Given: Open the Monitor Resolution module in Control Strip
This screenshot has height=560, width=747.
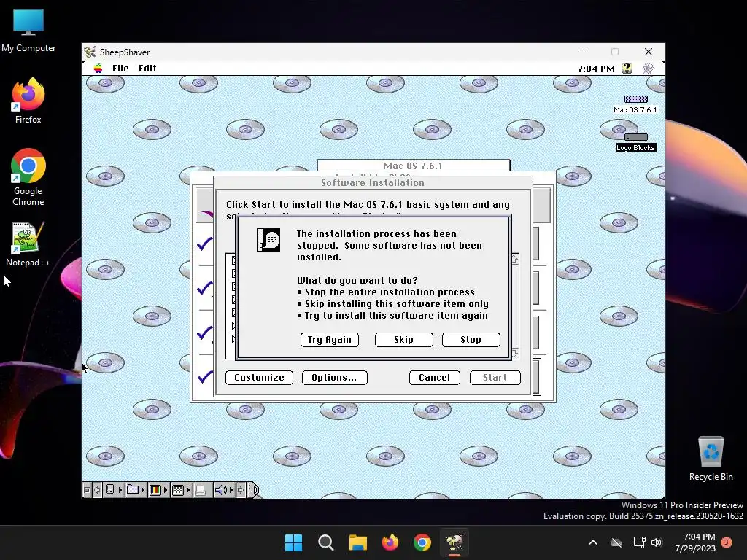Looking at the screenshot, I should 181,490.
